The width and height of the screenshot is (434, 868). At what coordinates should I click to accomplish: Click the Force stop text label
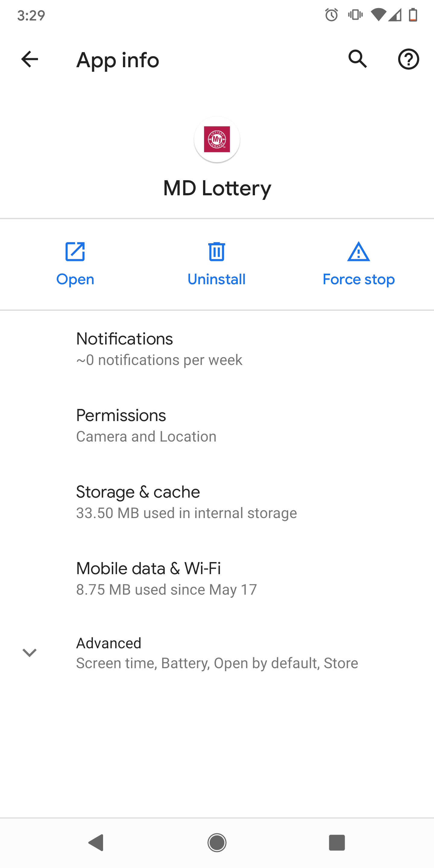tap(359, 279)
